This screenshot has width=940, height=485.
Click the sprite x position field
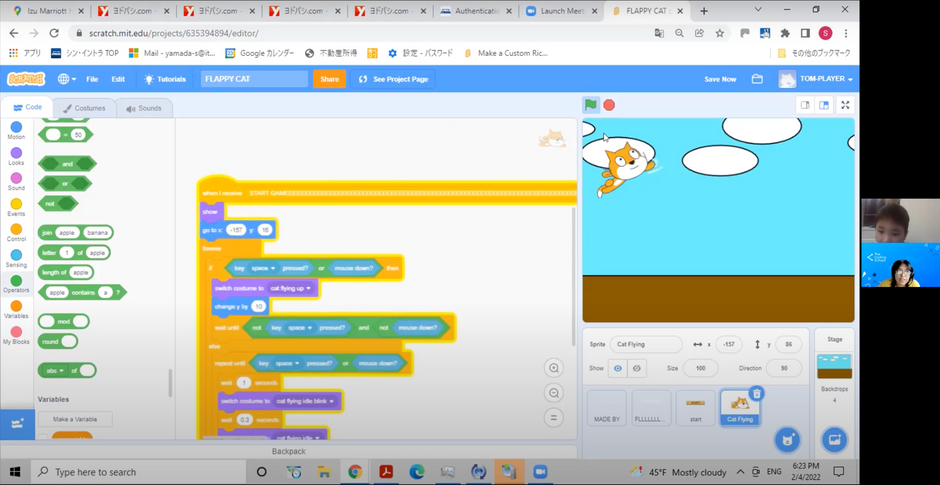click(x=728, y=345)
